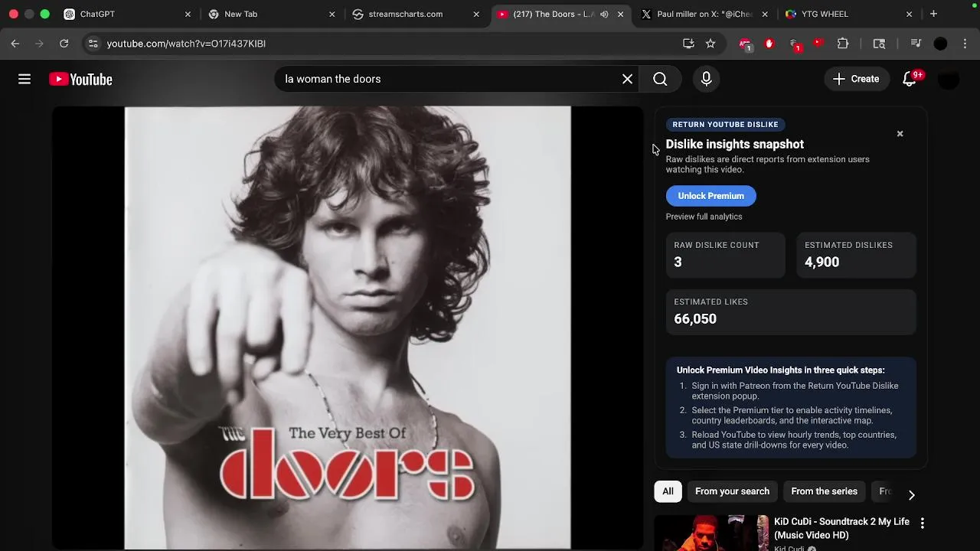Open Chrome three-dot menu
This screenshot has width=980, height=551.
click(x=965, y=44)
